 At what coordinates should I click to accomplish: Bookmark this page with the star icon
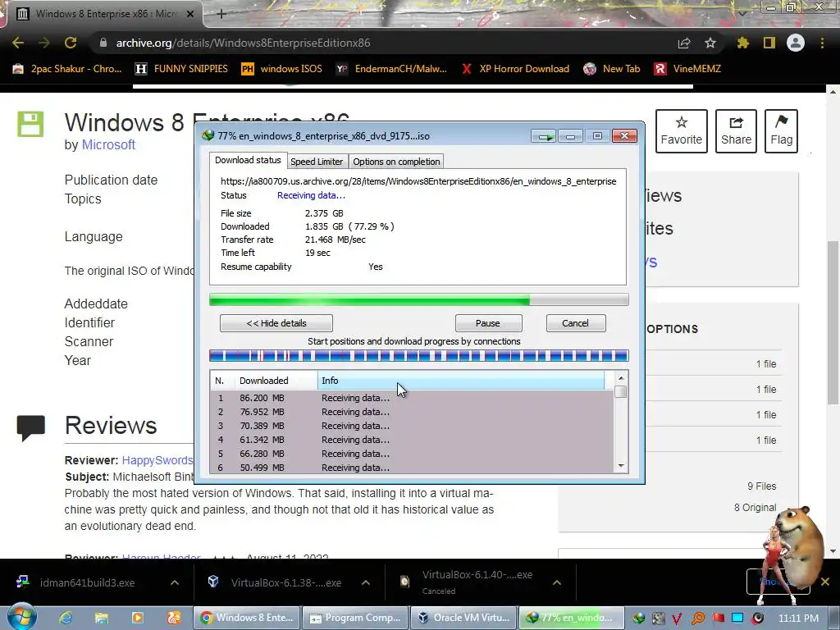pos(710,43)
